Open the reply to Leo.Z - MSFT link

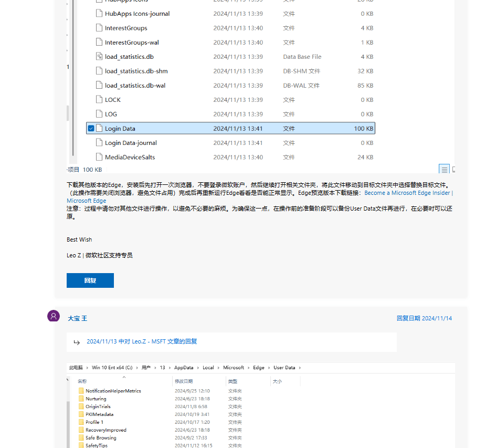pyautogui.click(x=142, y=341)
